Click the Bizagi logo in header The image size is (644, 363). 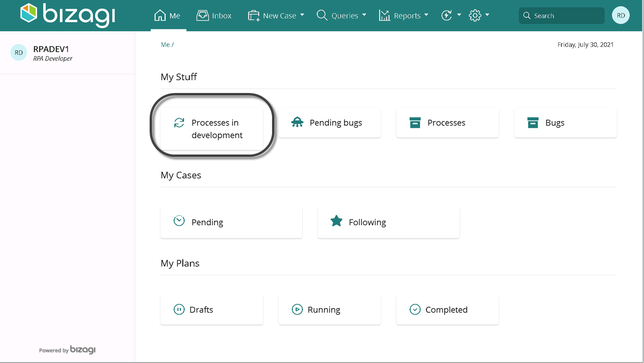[68, 15]
